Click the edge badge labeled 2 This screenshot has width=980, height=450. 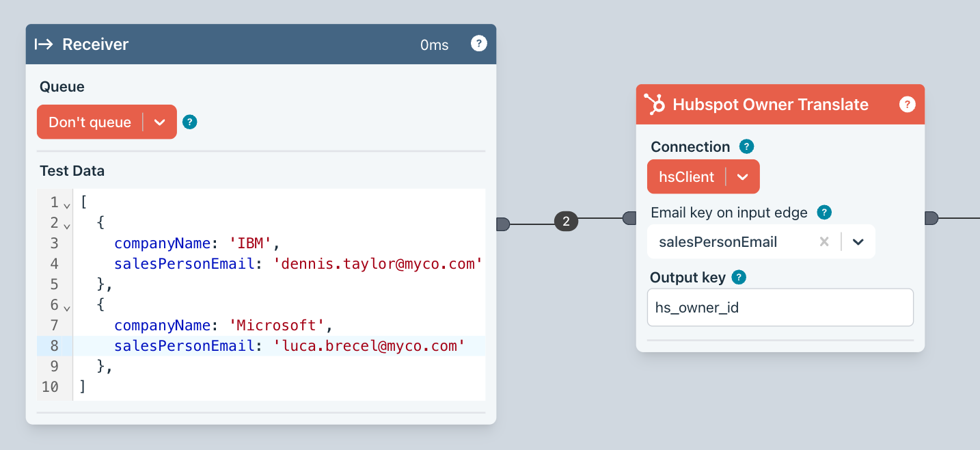point(566,221)
